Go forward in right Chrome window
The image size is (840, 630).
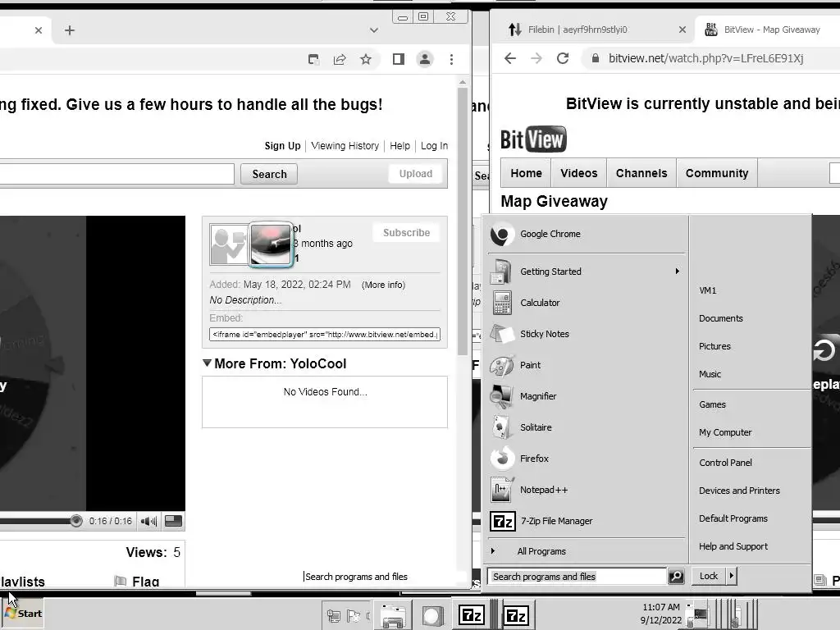click(536, 58)
